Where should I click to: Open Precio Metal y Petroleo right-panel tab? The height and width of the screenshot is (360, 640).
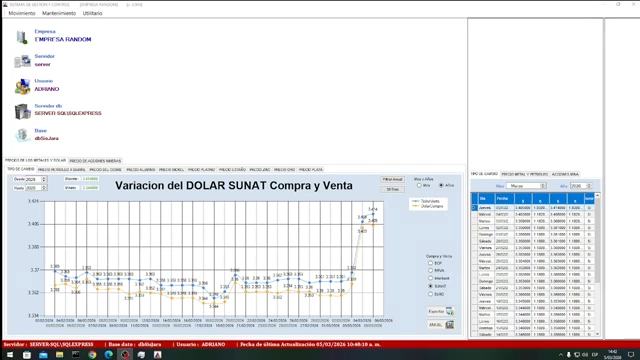pos(524,174)
